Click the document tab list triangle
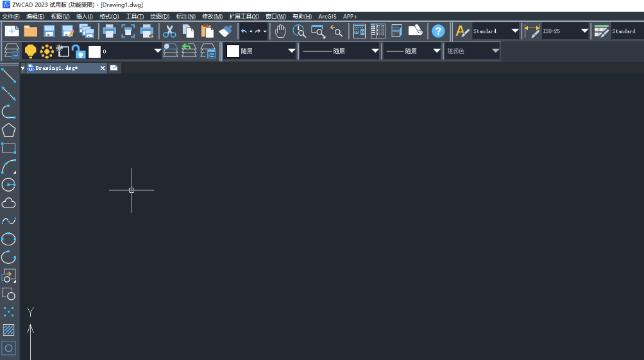Viewport: 644px width, 360px height. [22, 68]
